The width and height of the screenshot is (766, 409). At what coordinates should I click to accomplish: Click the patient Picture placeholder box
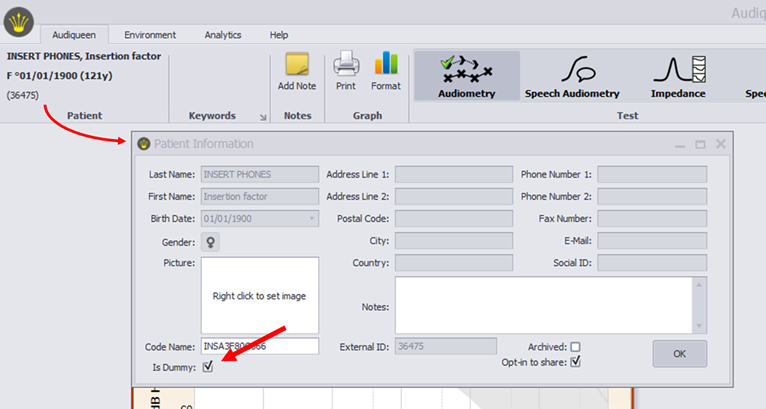[260, 296]
